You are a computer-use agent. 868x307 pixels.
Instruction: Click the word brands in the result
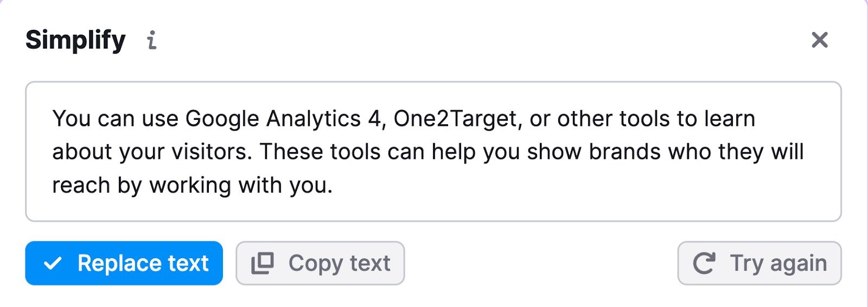click(624, 152)
